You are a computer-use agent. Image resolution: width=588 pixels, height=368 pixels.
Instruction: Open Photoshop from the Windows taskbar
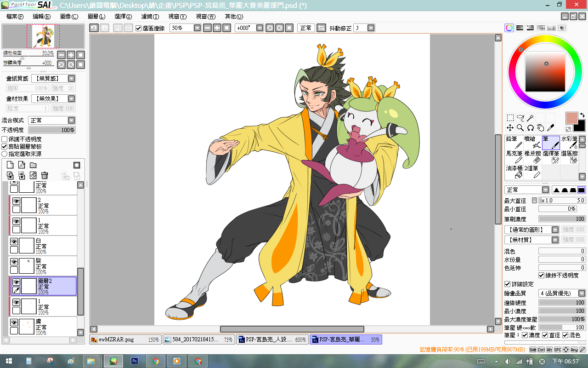pyautogui.click(x=135, y=361)
